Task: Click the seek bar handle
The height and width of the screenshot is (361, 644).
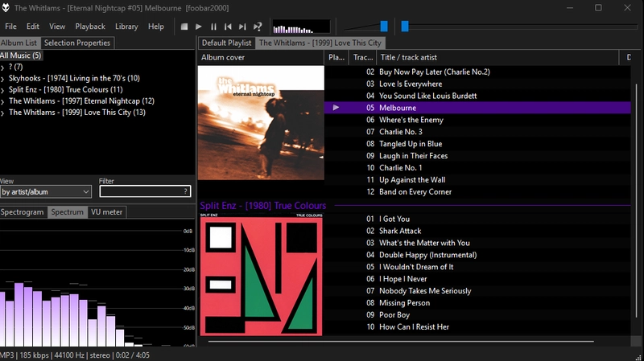Action: point(405,27)
